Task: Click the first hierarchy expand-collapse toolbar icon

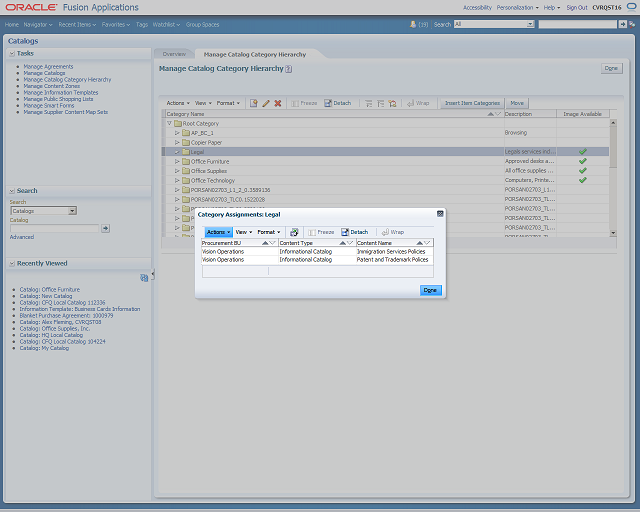Action: [368, 103]
